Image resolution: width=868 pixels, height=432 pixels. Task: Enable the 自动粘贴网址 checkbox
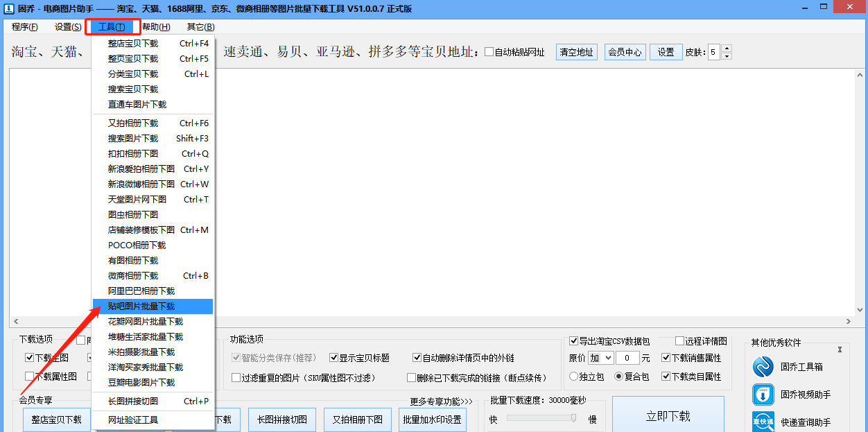click(489, 52)
